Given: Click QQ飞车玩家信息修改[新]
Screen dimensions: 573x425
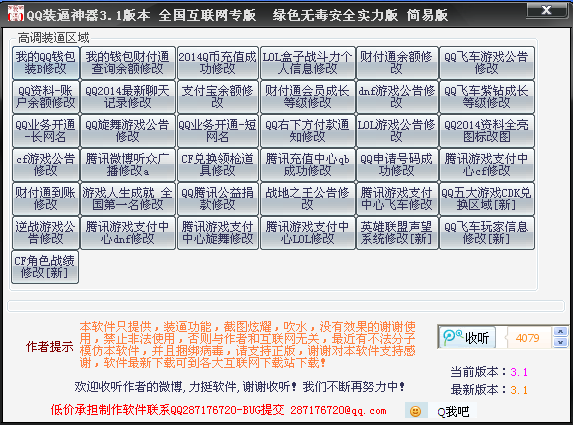Looking at the screenshot, I should coord(486,233).
